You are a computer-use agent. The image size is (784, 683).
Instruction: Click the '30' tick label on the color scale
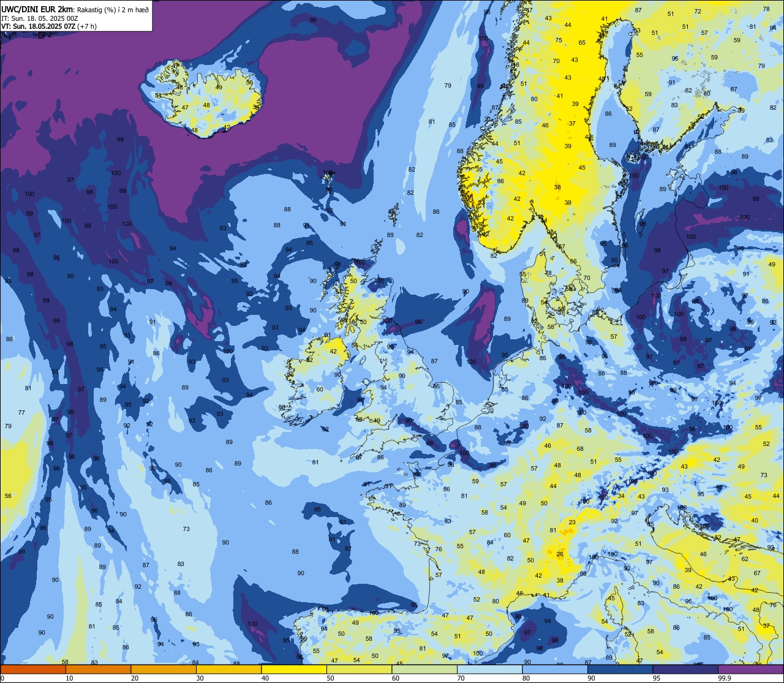(x=200, y=678)
